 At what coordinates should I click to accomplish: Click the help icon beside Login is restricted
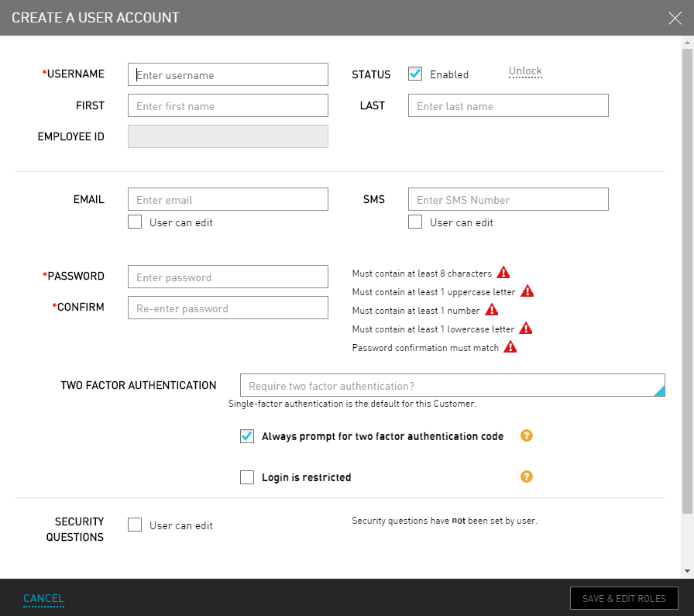tap(527, 477)
